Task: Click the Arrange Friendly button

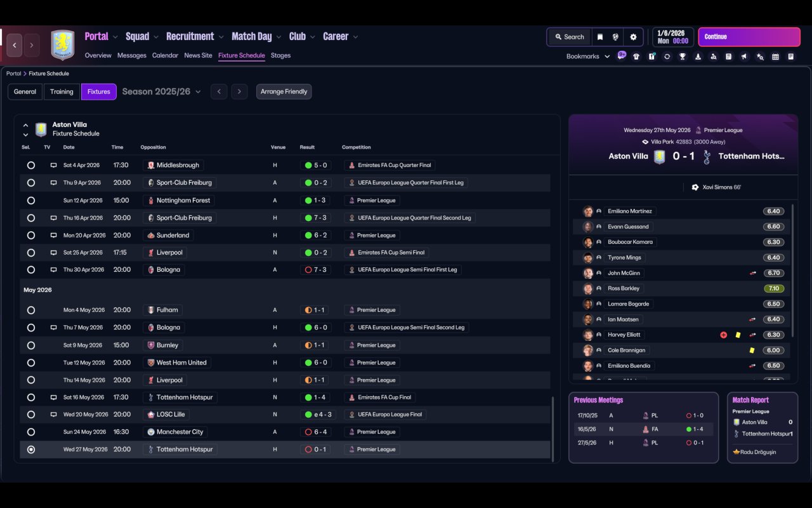Action: coord(284,91)
